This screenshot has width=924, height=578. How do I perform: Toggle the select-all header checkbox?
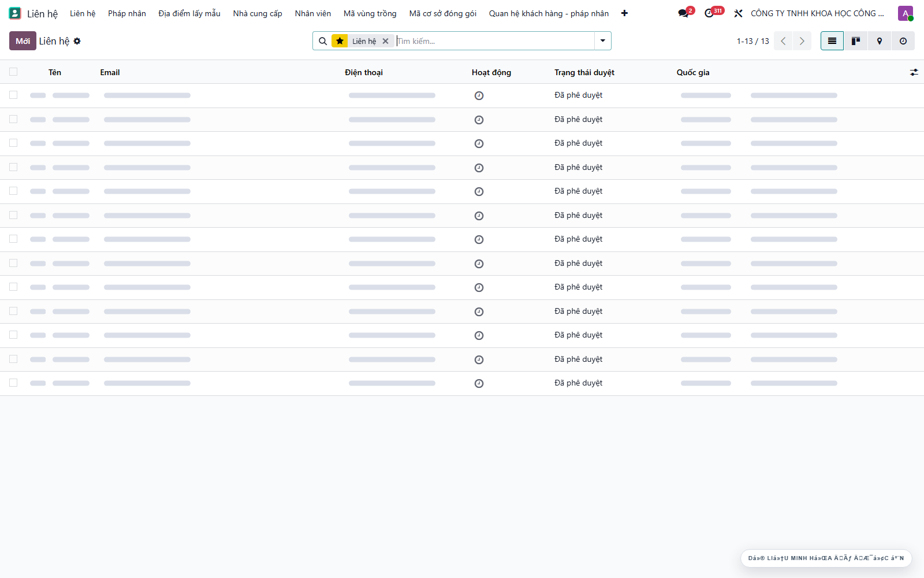13,72
